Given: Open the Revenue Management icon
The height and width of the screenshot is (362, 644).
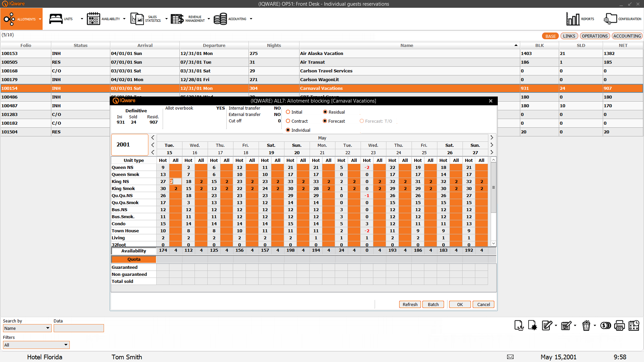Looking at the screenshot, I should [177, 19].
